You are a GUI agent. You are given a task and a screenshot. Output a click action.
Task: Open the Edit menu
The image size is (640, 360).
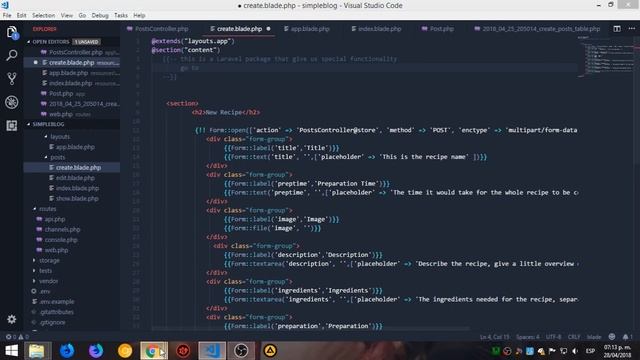tap(22, 16)
